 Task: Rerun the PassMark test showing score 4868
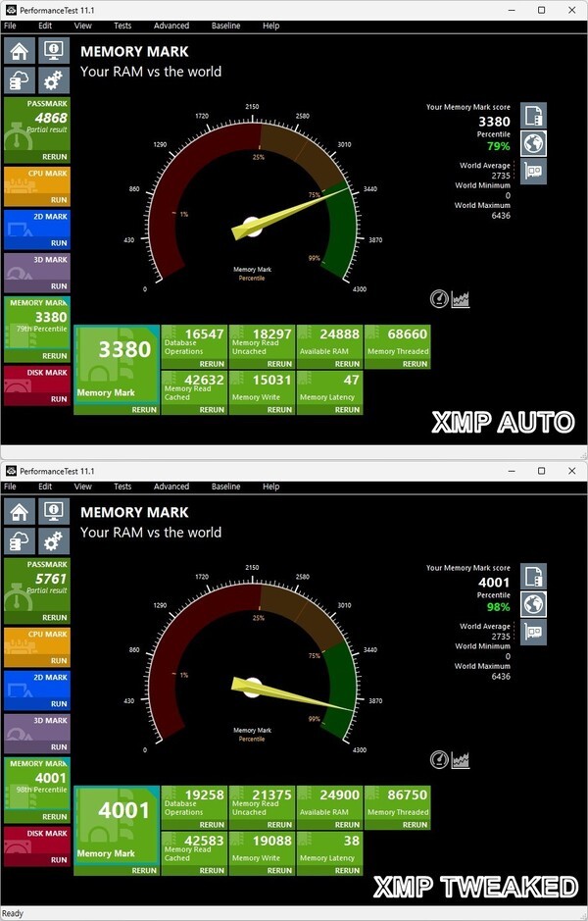click(54, 157)
